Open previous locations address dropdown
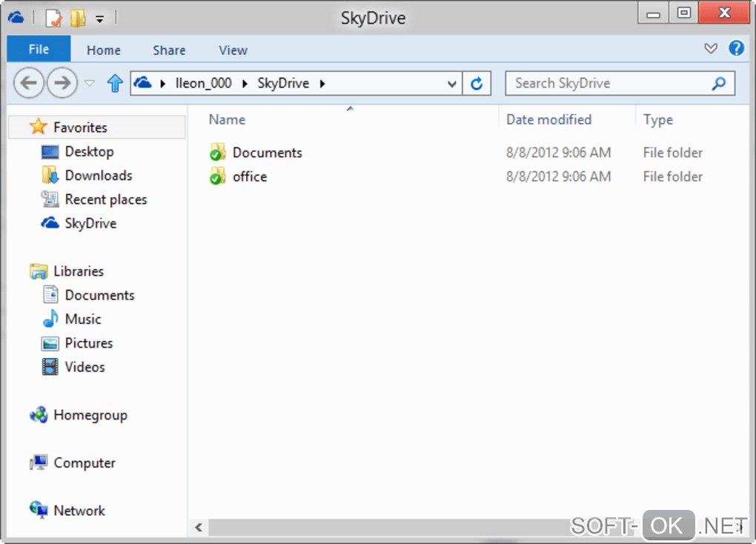The image size is (756, 544). (x=452, y=84)
